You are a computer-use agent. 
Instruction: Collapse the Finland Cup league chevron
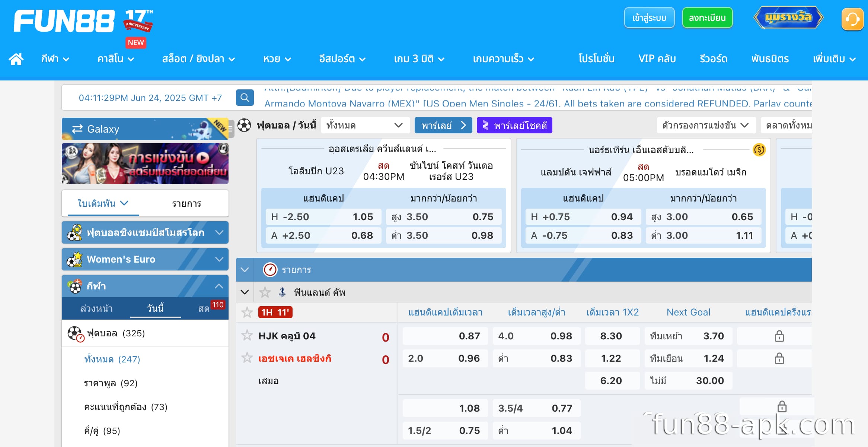click(x=245, y=292)
